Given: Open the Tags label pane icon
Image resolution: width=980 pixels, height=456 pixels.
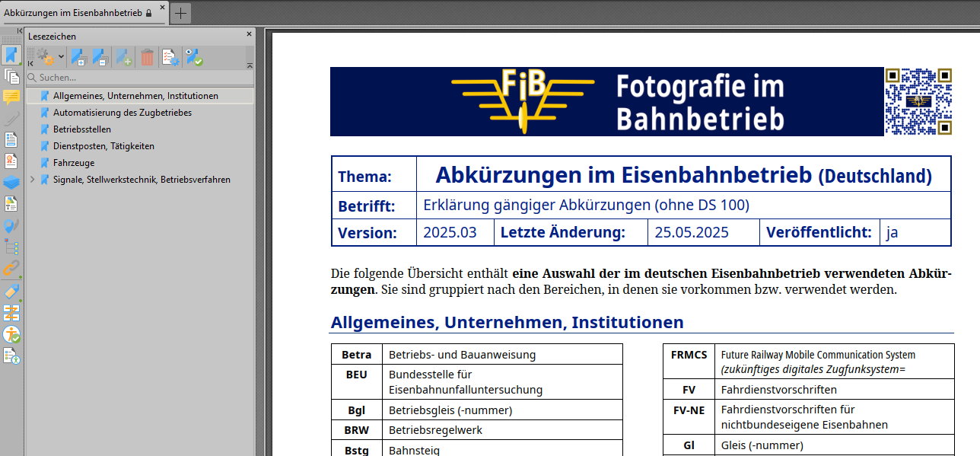Looking at the screenshot, I should (11, 292).
